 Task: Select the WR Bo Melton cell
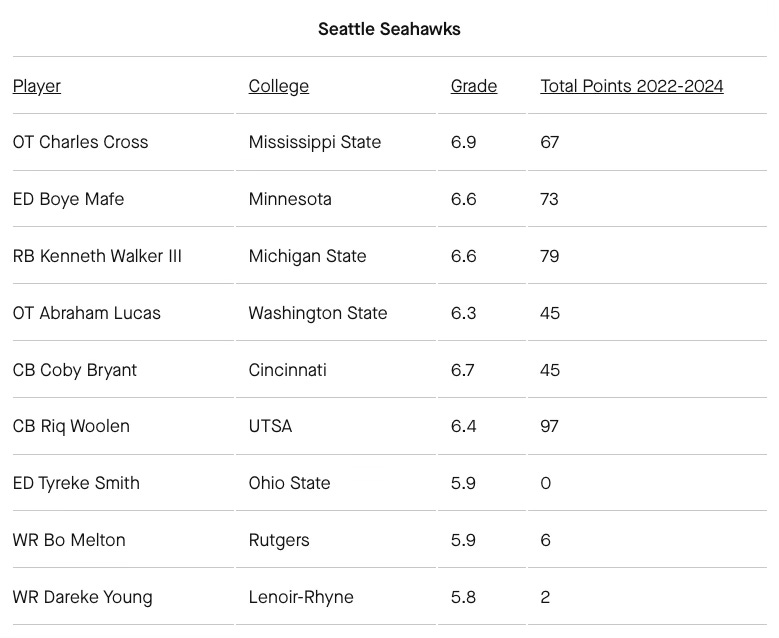pos(69,540)
